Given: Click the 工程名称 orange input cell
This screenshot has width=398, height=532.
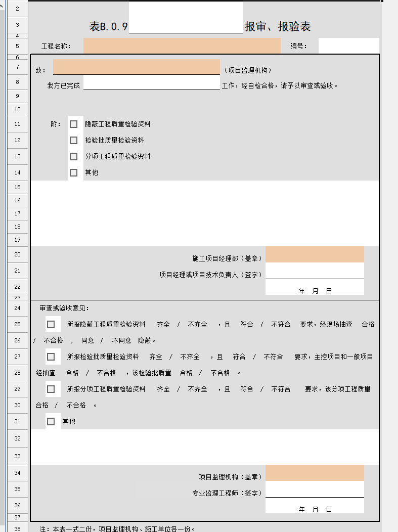Looking at the screenshot, I should pyautogui.click(x=182, y=46).
